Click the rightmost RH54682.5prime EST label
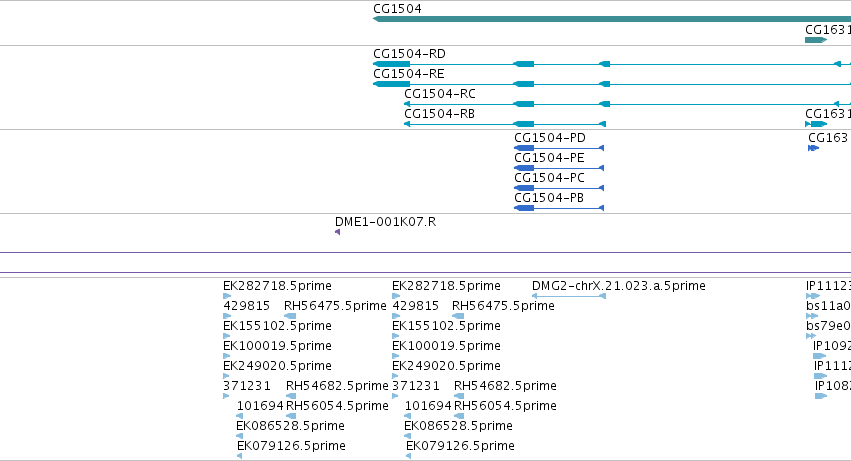The width and height of the screenshot is (851, 461). coord(505,386)
